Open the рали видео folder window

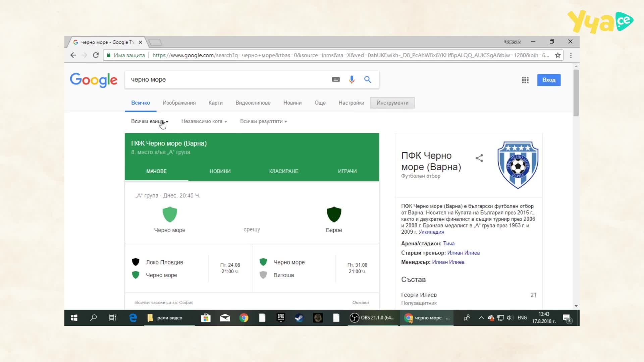(169, 318)
